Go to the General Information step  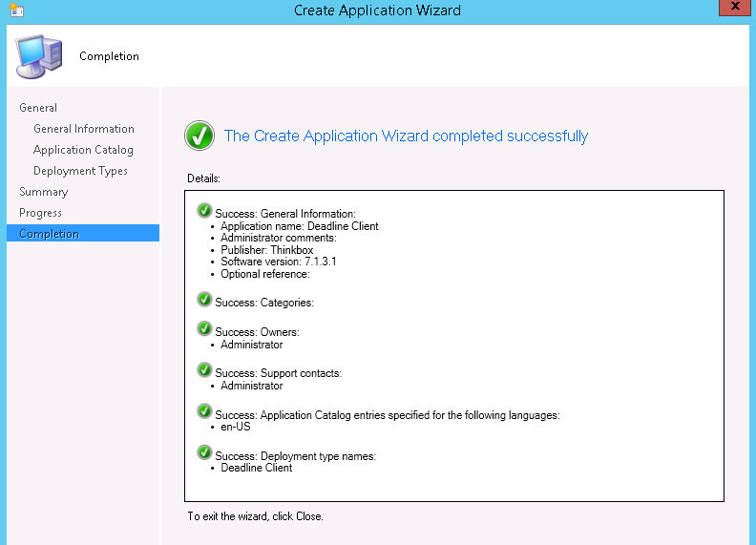point(84,129)
